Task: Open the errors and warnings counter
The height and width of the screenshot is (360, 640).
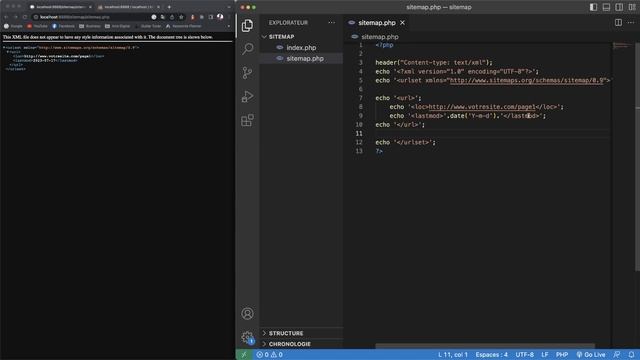Action: click(x=269, y=355)
